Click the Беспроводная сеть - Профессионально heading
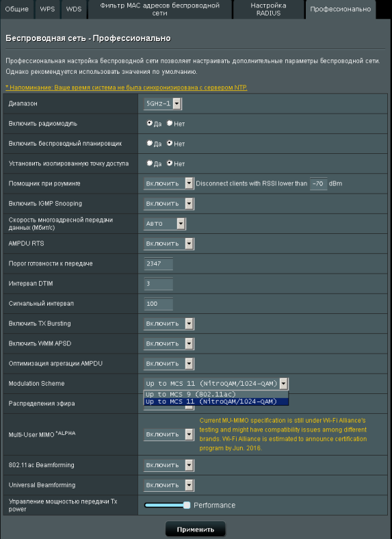 [88, 38]
